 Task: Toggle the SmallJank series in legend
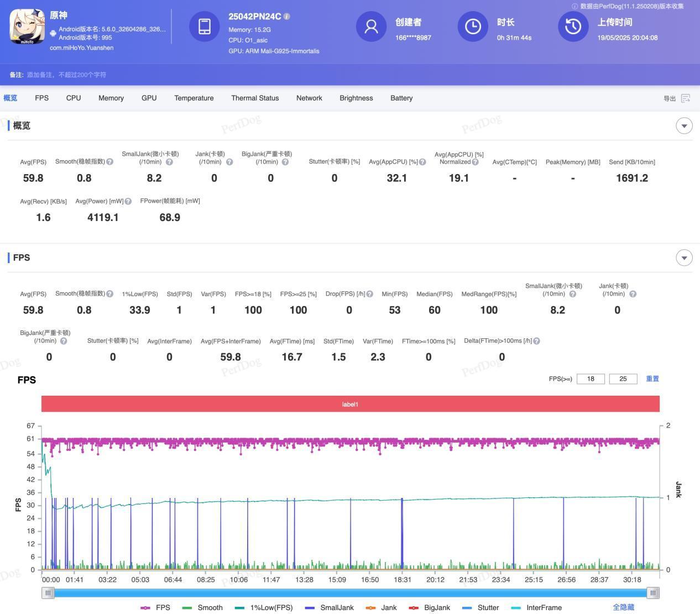click(x=330, y=607)
